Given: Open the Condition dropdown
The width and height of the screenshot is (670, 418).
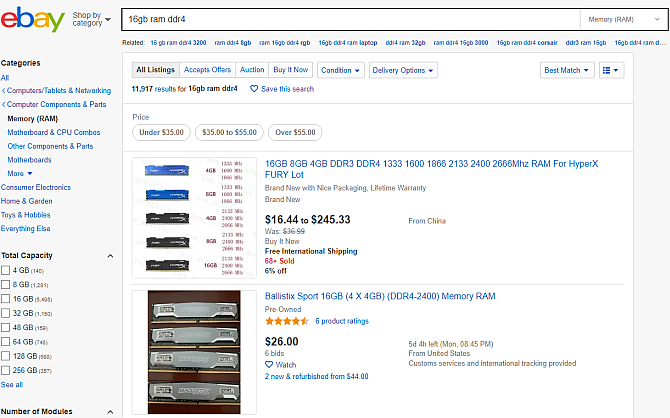Looking at the screenshot, I should (341, 70).
